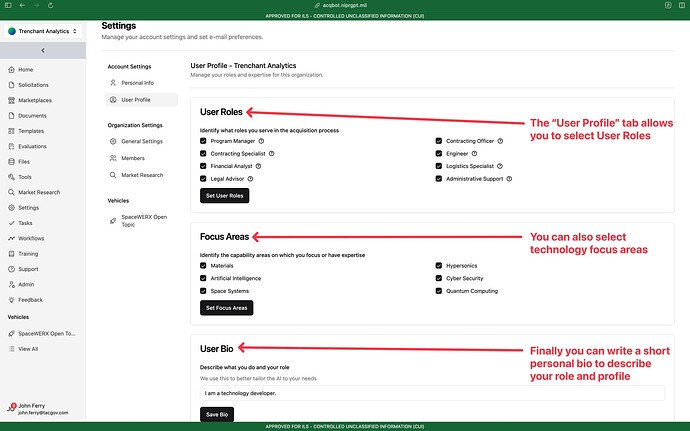Click the Tasks checkmark icon
This screenshot has width=690, height=431.
[x=11, y=223]
